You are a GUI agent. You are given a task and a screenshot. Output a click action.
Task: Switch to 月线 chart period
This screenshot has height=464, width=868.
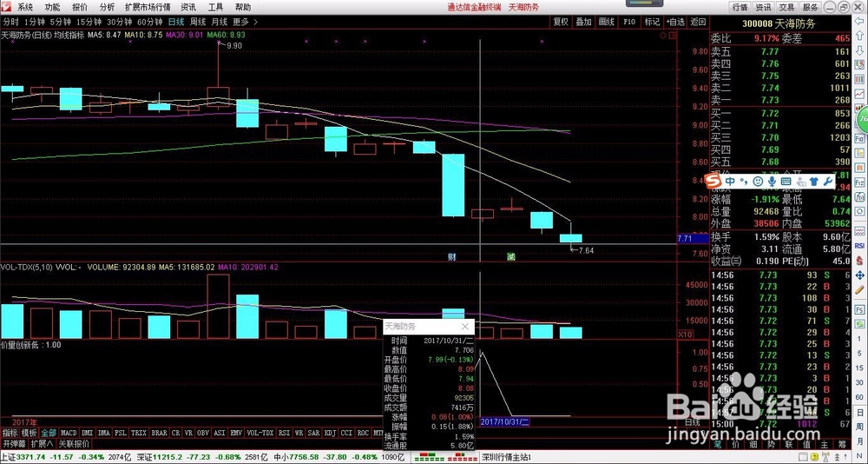tap(220, 22)
